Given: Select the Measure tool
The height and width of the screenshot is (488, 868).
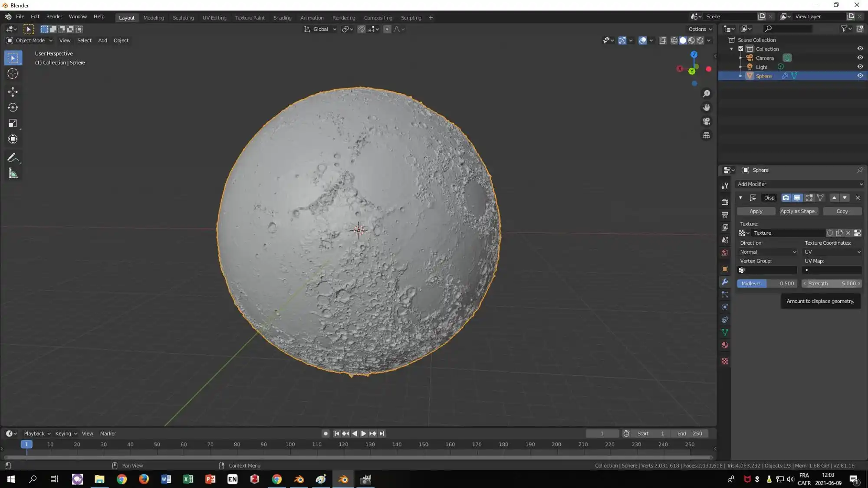Looking at the screenshot, I should pos(13,174).
